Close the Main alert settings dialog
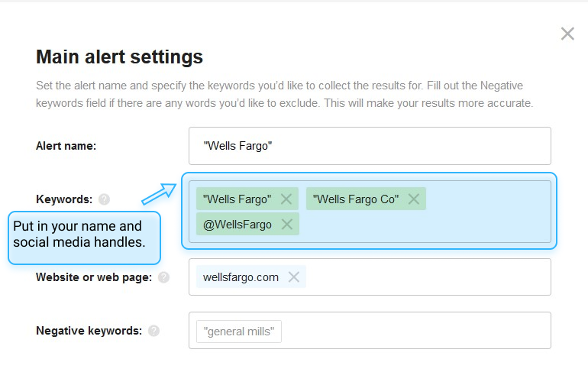The image size is (588, 372). point(567,34)
